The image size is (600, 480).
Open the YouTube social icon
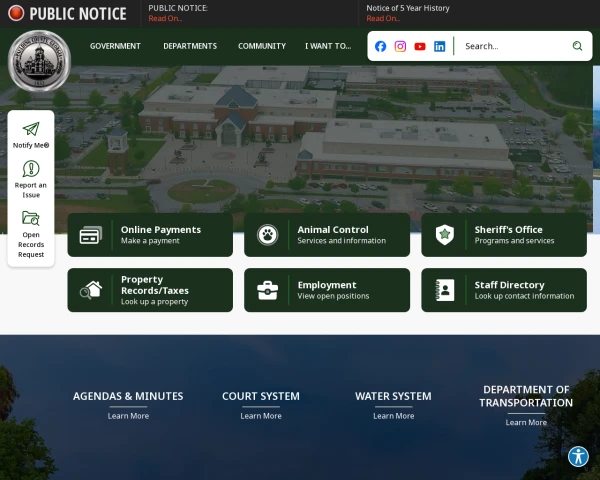pos(420,46)
